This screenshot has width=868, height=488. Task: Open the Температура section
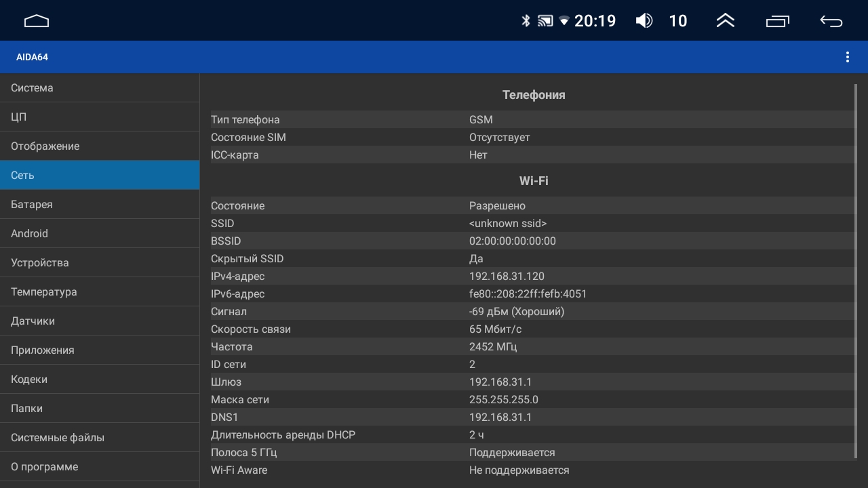(100, 292)
